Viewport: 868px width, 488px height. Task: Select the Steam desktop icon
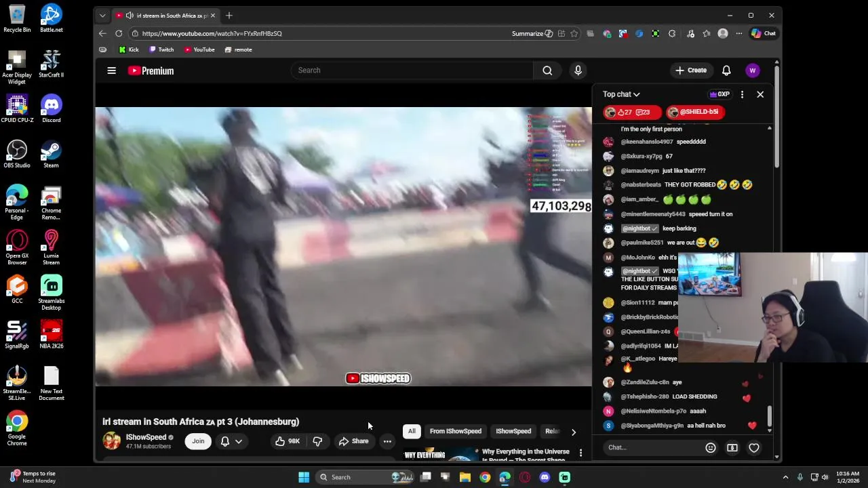(x=51, y=155)
